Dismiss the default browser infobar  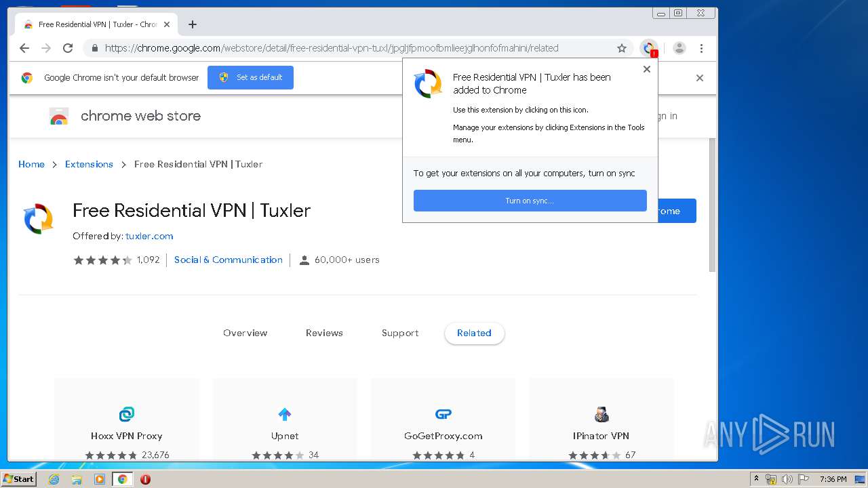tap(700, 78)
